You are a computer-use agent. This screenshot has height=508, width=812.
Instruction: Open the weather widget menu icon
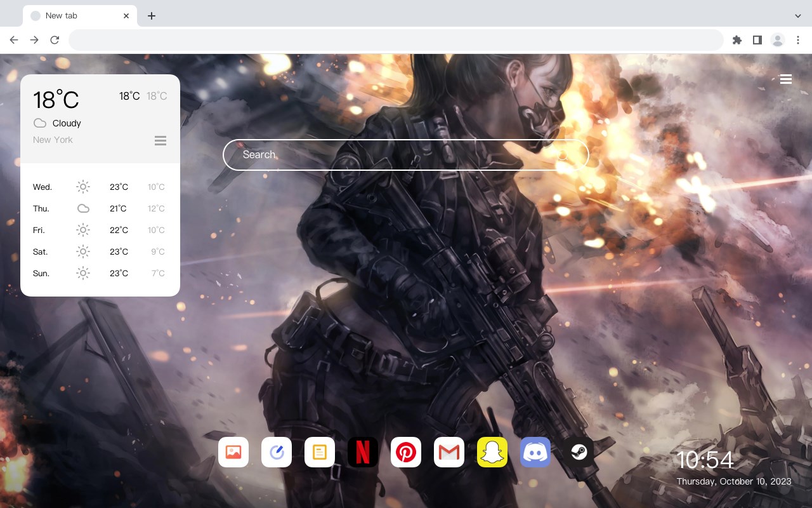[160, 140]
